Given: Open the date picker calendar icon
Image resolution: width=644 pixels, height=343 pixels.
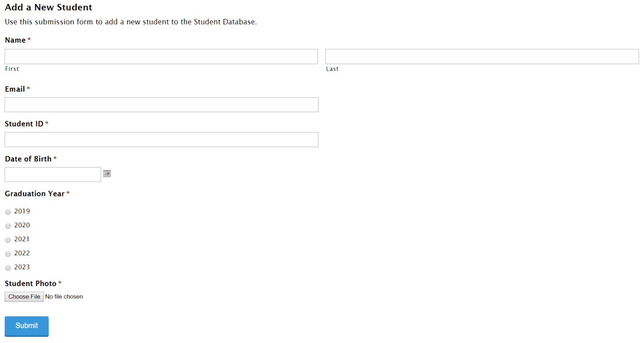Looking at the screenshot, I should click(x=107, y=174).
